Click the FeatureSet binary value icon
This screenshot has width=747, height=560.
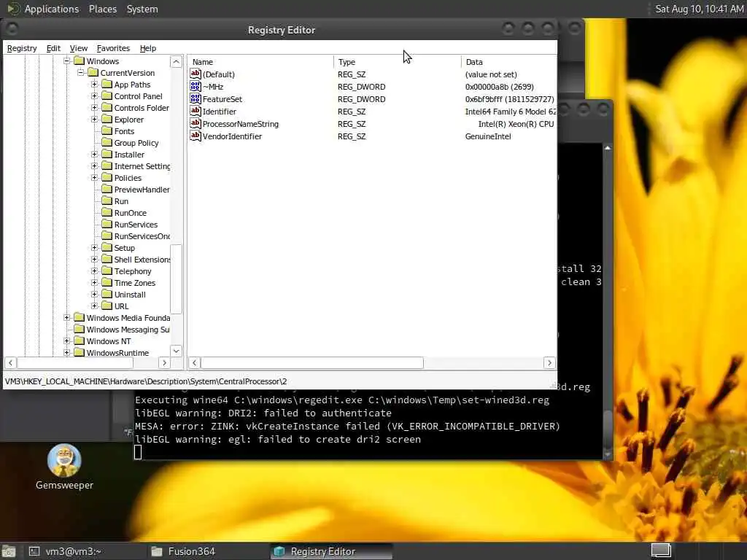pyautogui.click(x=196, y=98)
